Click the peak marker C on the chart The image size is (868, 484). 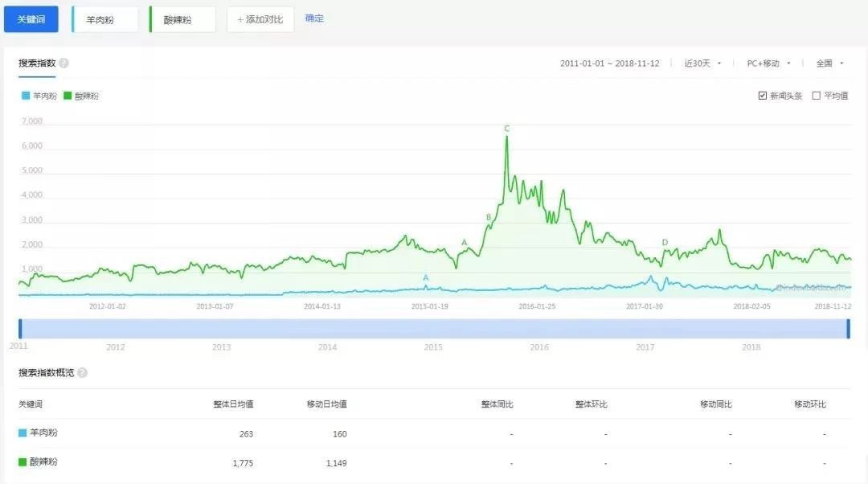506,129
